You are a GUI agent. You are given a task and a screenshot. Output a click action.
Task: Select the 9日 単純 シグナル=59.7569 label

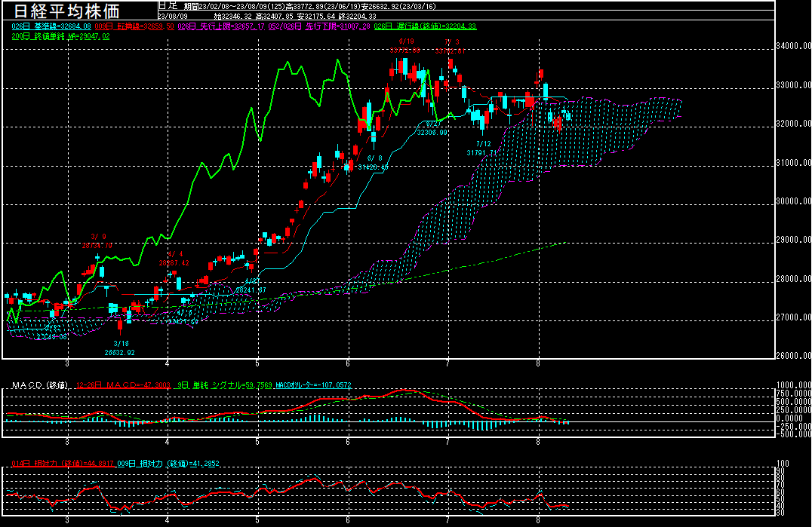pos(225,385)
